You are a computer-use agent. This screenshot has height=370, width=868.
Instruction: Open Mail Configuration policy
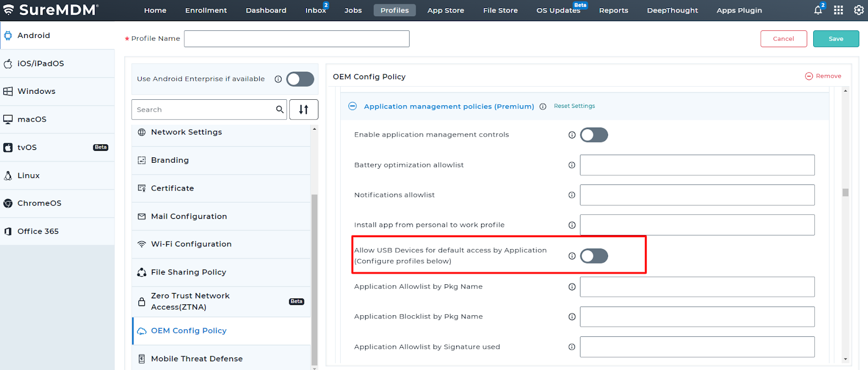pos(221,216)
